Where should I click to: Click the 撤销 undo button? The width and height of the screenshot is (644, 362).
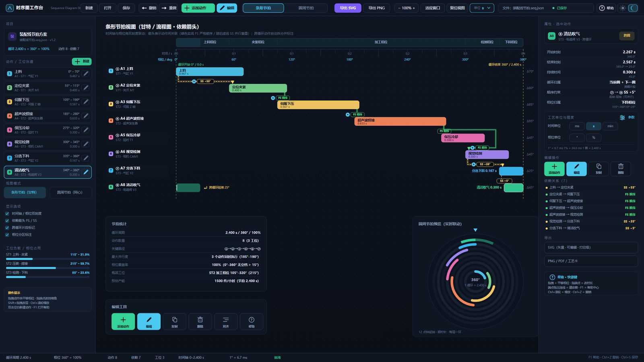(x=149, y=8)
